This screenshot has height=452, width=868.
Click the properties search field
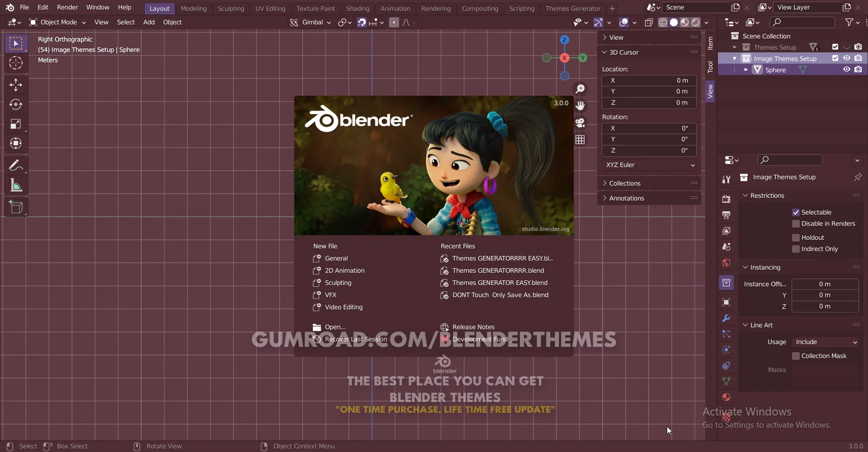790,160
